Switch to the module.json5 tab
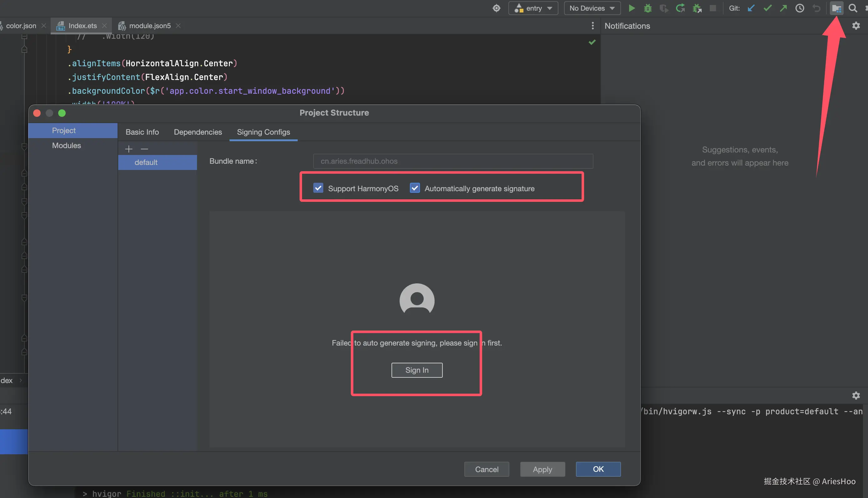This screenshot has height=498, width=868. point(149,26)
